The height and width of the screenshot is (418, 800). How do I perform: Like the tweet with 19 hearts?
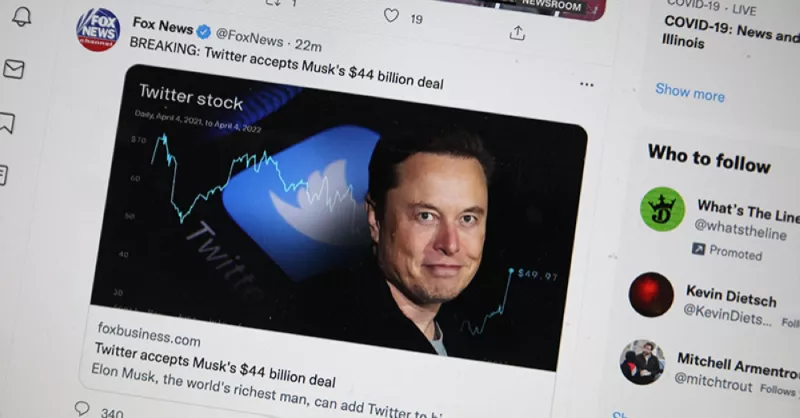[391, 16]
